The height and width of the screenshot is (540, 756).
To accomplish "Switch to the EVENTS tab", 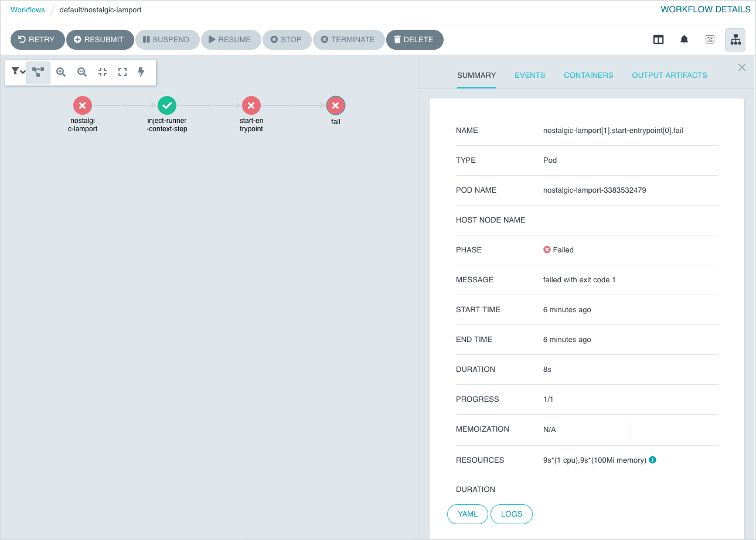I will pyautogui.click(x=530, y=75).
